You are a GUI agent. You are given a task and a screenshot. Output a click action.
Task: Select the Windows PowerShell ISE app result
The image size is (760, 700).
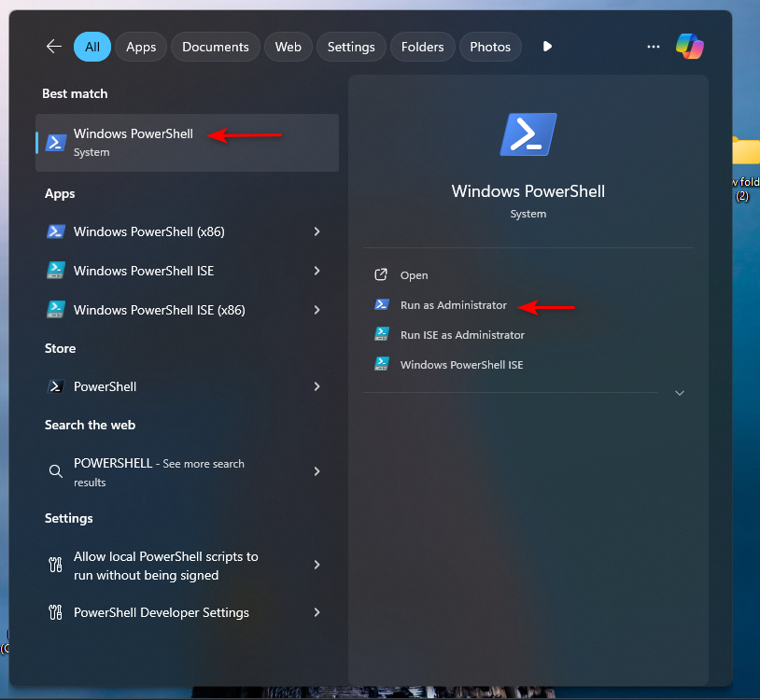point(187,271)
